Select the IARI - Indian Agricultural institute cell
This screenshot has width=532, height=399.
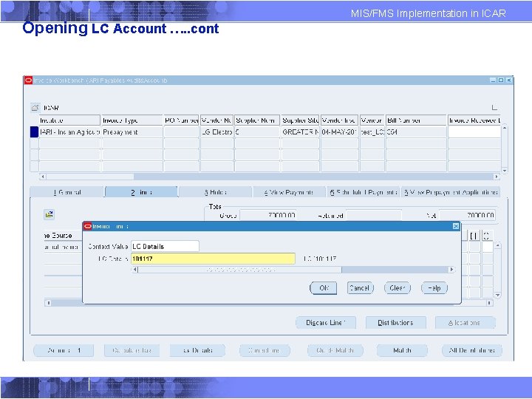[x=69, y=132]
